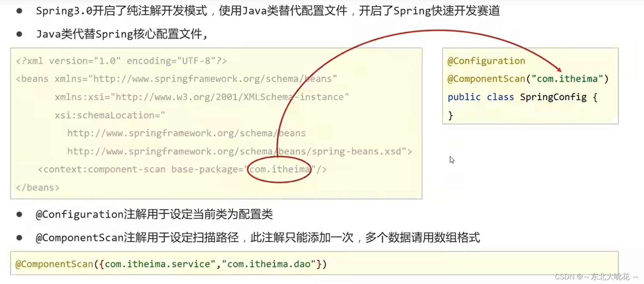Click the '@Configuration注解用于设定当前类为配置类' bullet
The width and height of the screenshot is (644, 284).
tap(154, 214)
